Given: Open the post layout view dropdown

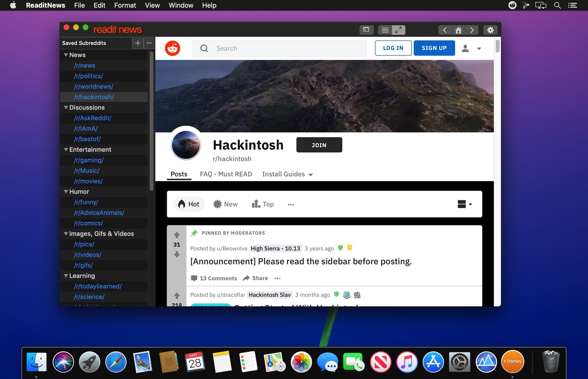Looking at the screenshot, I should (x=464, y=204).
